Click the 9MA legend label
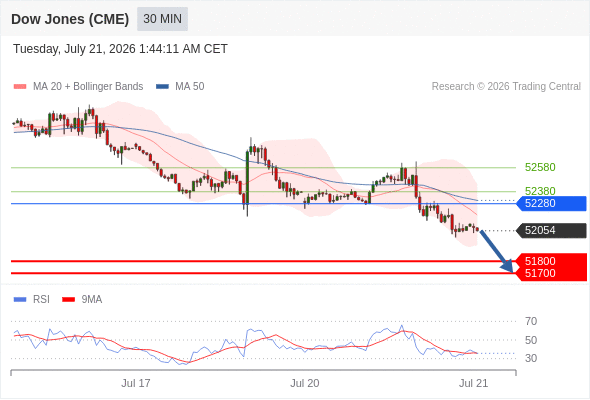This screenshot has height=400, width=590. point(92,300)
